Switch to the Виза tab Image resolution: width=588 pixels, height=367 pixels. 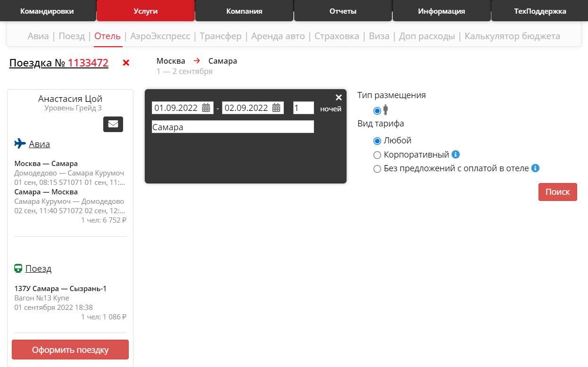(x=379, y=36)
